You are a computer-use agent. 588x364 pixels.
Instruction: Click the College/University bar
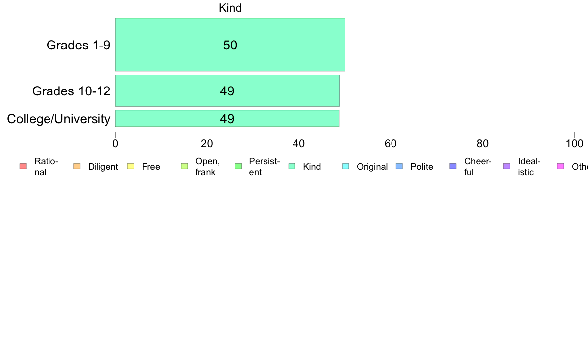tap(227, 119)
